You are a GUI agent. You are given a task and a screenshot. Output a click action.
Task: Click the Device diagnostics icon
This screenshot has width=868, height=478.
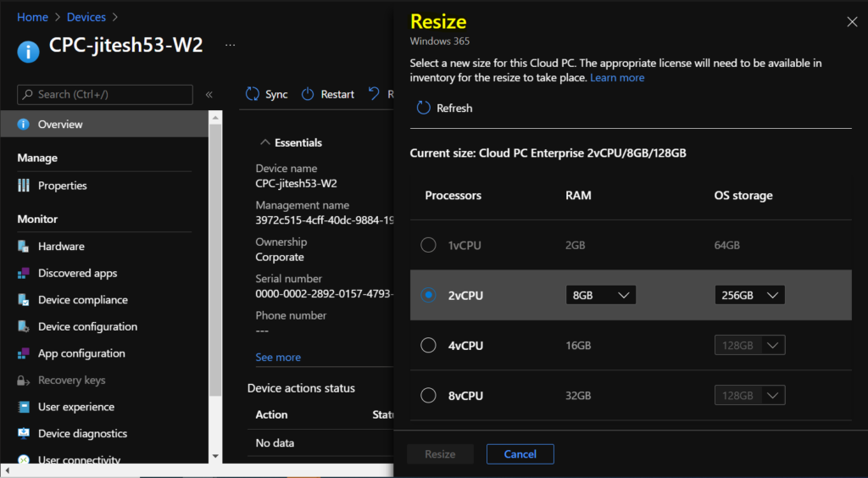[x=23, y=434]
